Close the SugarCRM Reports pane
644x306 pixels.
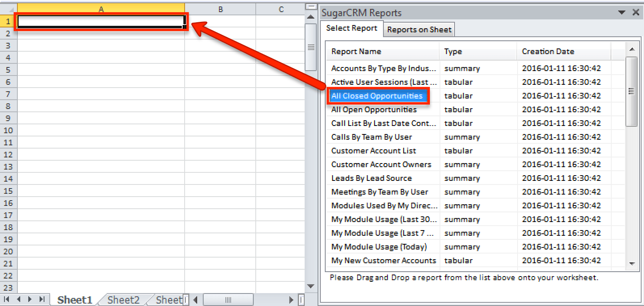pyautogui.click(x=636, y=13)
